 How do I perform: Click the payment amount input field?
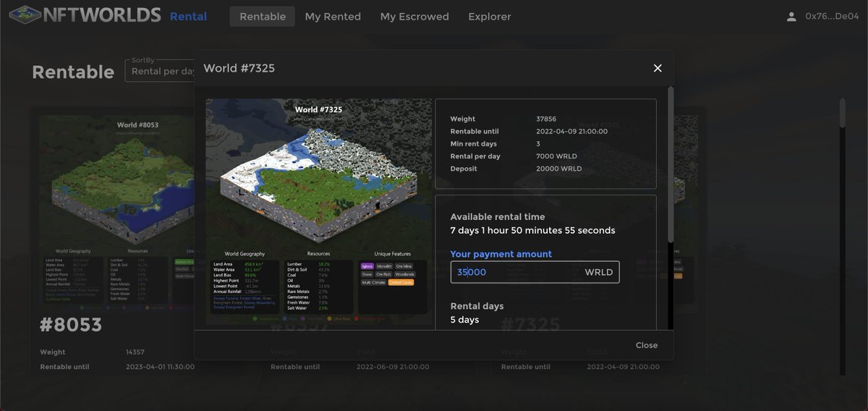[x=535, y=272]
